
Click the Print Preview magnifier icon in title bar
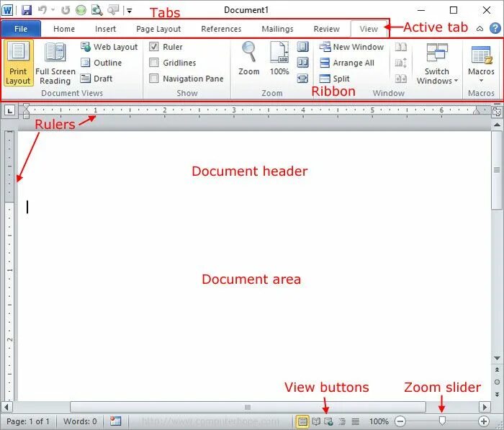point(96,10)
